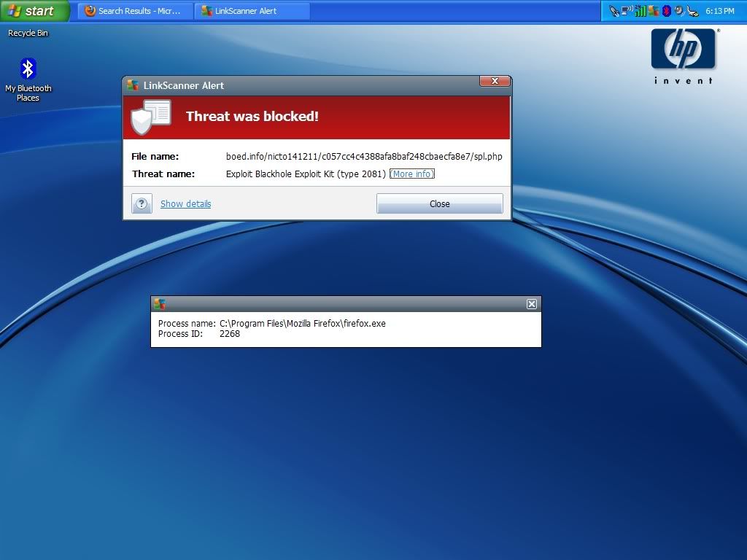Click the 'Threat was blocked!' heading
The image size is (747, 560).
point(252,116)
